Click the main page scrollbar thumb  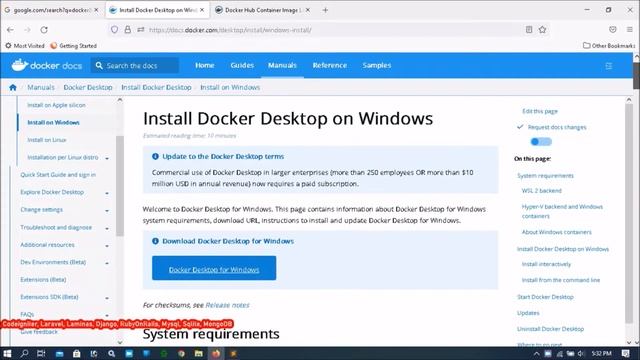(636, 76)
